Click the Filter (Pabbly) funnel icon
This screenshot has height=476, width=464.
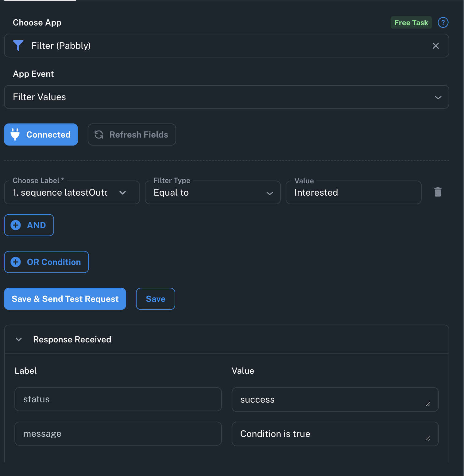pos(18,46)
